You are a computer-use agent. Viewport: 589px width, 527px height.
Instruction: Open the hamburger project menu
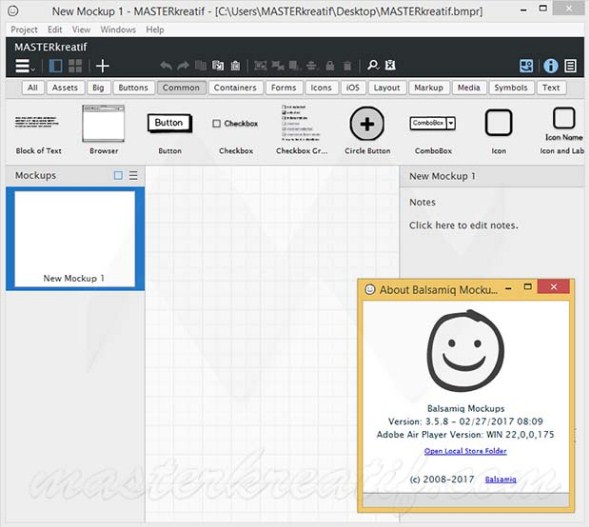(x=24, y=66)
